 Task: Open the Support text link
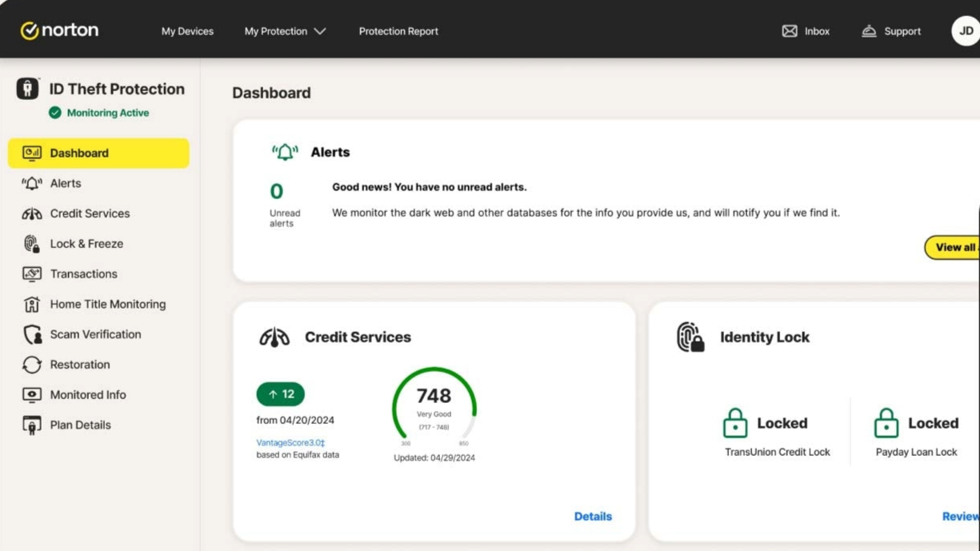(x=902, y=31)
